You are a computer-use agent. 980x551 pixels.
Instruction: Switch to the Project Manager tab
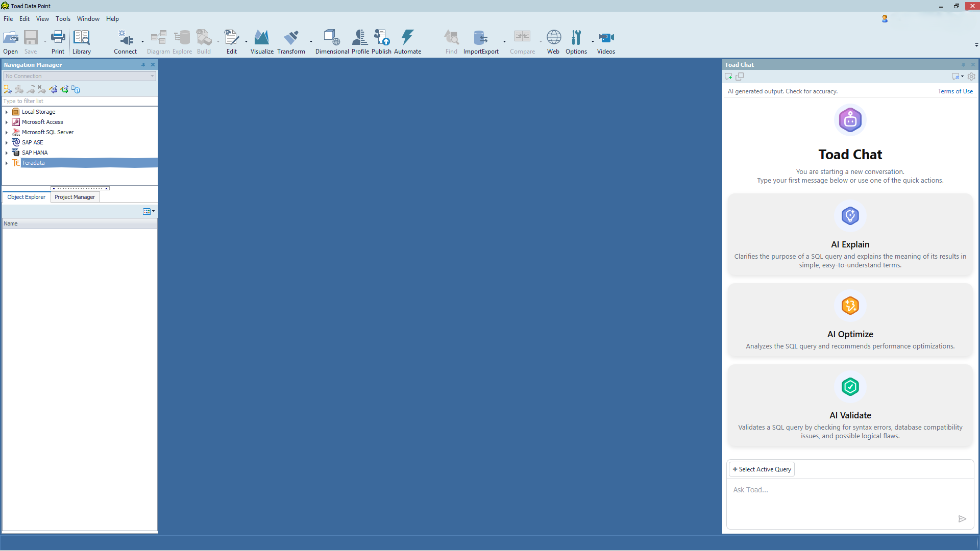click(x=75, y=197)
